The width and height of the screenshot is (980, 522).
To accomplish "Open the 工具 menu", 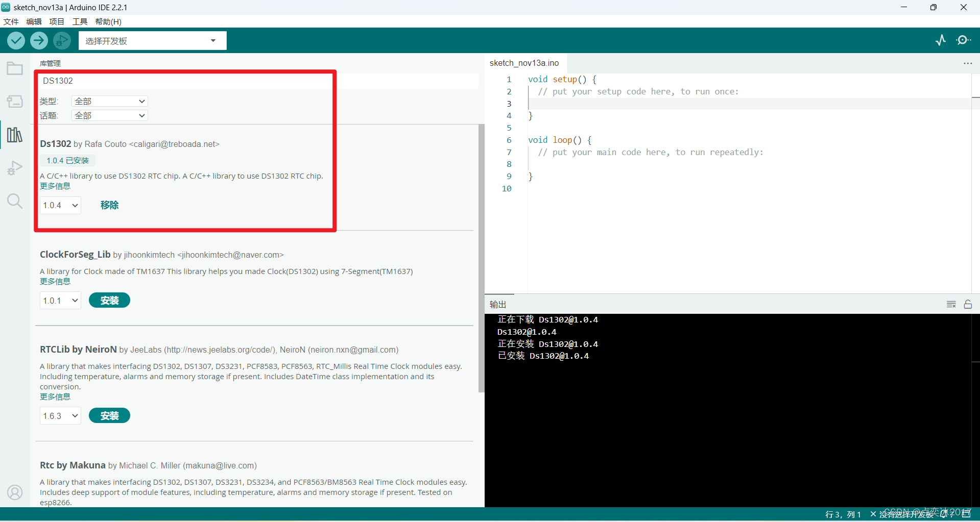I will pos(80,21).
